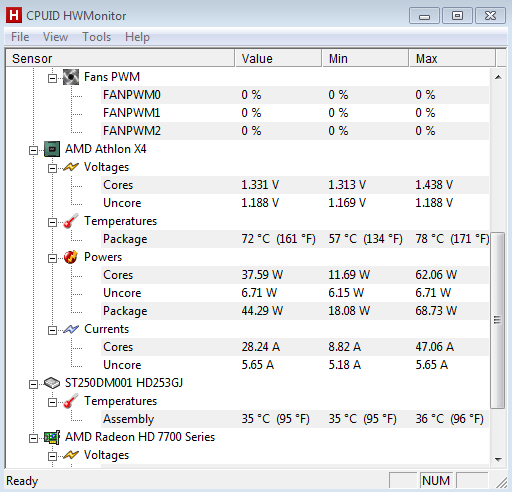512x492 pixels.
Task: Select the Cores power row 37.59 W
Action: tap(295, 275)
